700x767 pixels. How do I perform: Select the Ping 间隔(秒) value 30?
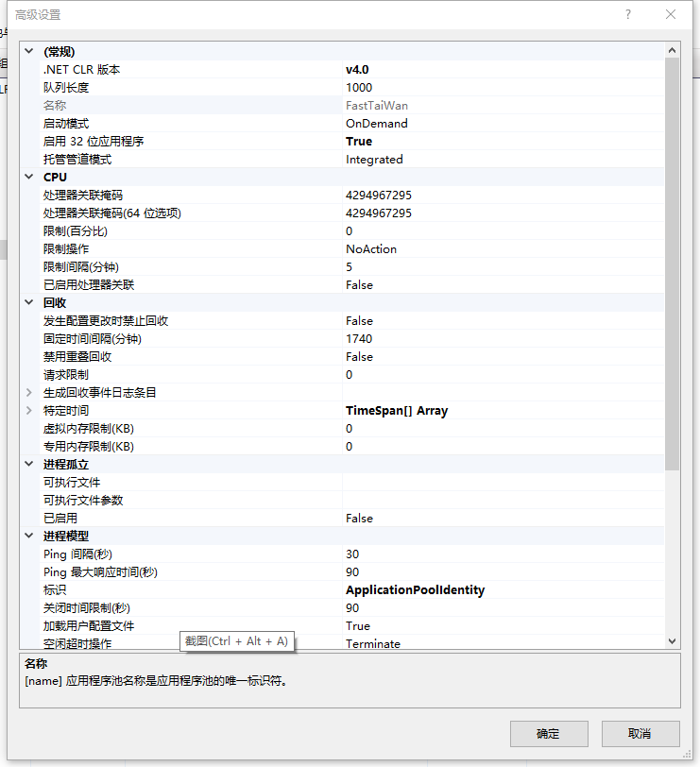click(x=352, y=554)
